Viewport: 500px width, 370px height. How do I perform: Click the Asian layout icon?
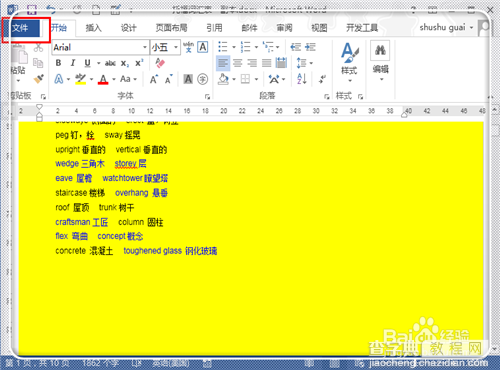coord(274,79)
